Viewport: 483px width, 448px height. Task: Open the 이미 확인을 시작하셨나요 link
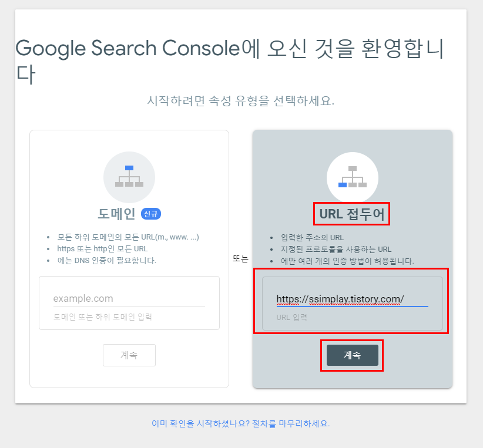(240, 423)
